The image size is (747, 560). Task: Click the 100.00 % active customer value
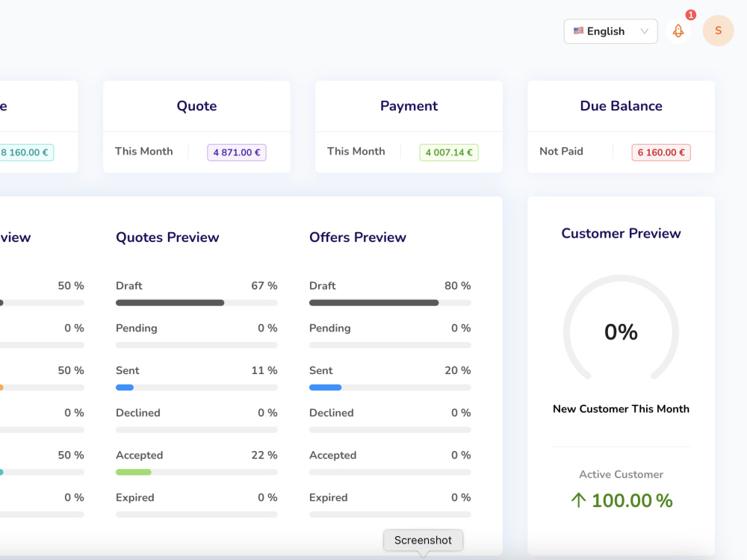click(x=632, y=500)
